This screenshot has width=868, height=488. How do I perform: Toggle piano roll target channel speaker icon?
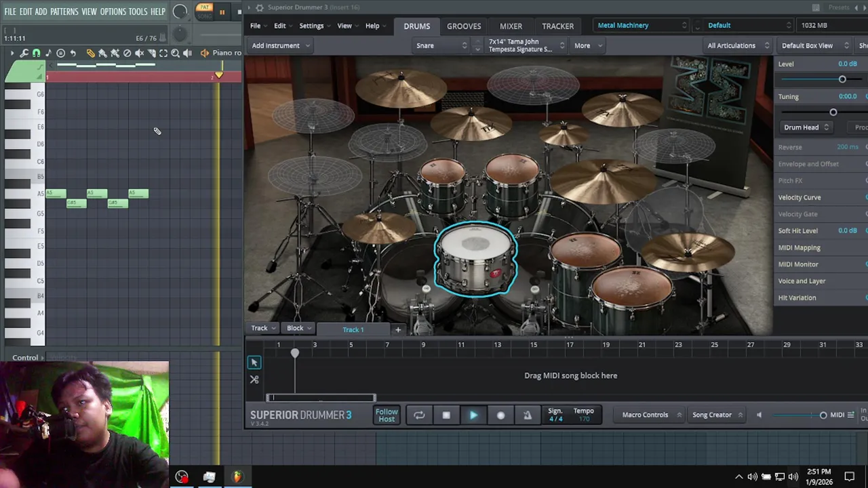[205, 53]
